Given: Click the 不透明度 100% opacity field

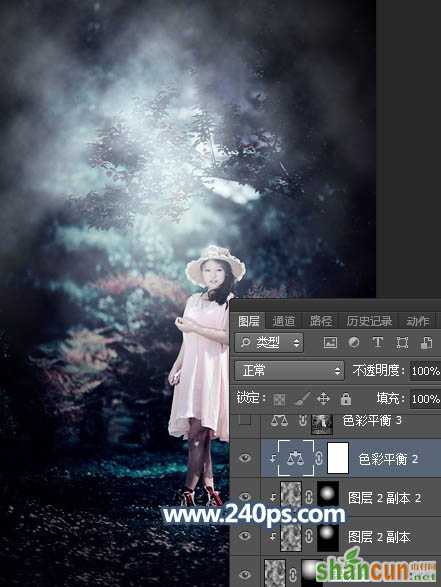Looking at the screenshot, I should pos(425,371).
